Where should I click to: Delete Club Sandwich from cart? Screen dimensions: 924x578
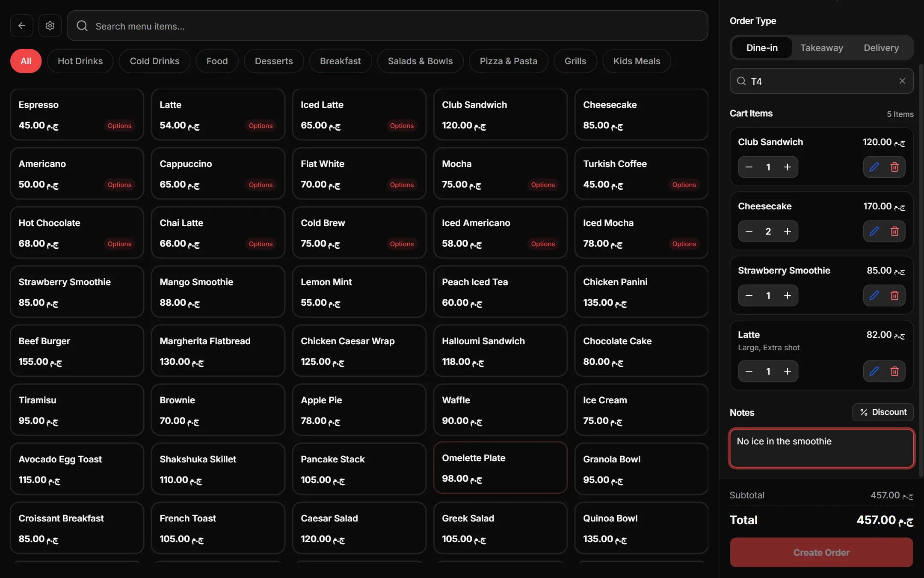coord(894,167)
